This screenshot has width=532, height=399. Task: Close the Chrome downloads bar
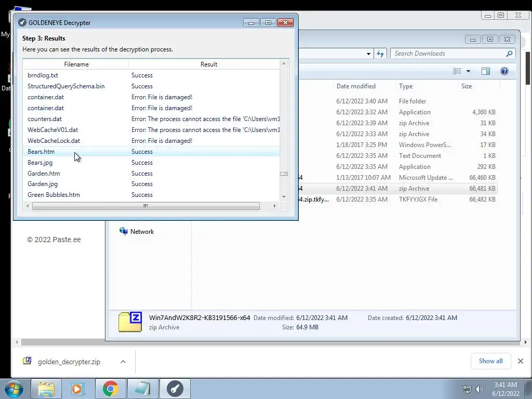pyautogui.click(x=521, y=361)
